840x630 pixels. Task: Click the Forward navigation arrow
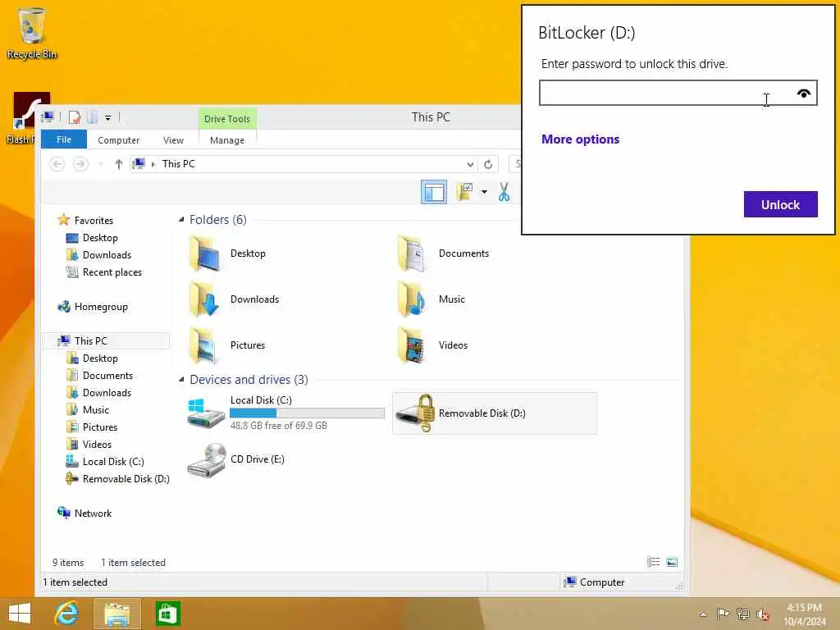[80, 164]
